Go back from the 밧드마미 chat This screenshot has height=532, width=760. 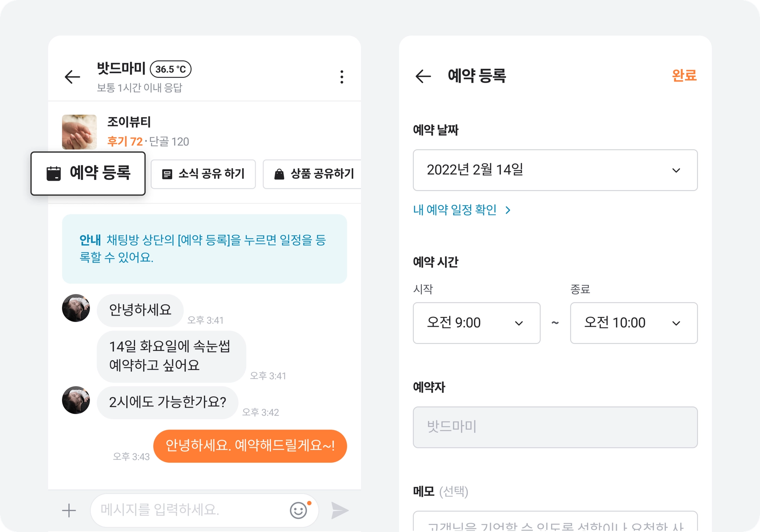[72, 77]
